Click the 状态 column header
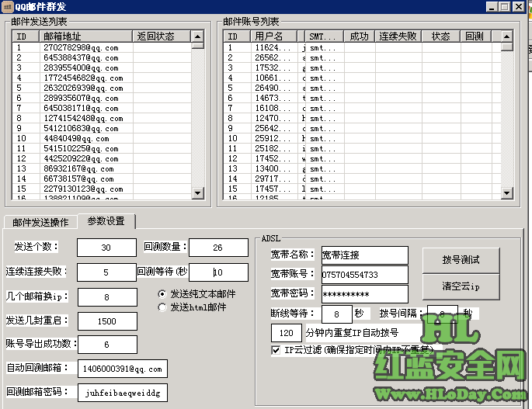This screenshot has height=409, width=532. [x=440, y=36]
